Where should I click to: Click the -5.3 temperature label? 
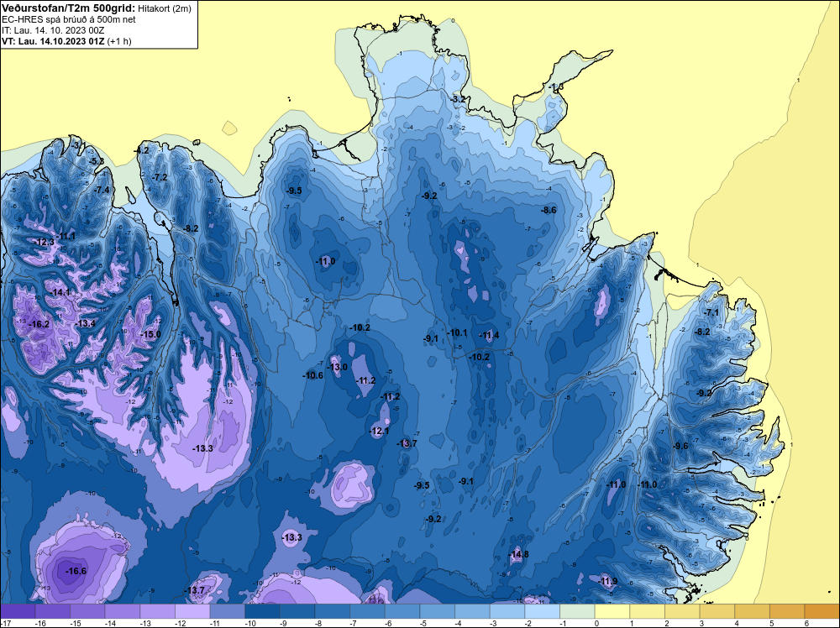click(96, 161)
